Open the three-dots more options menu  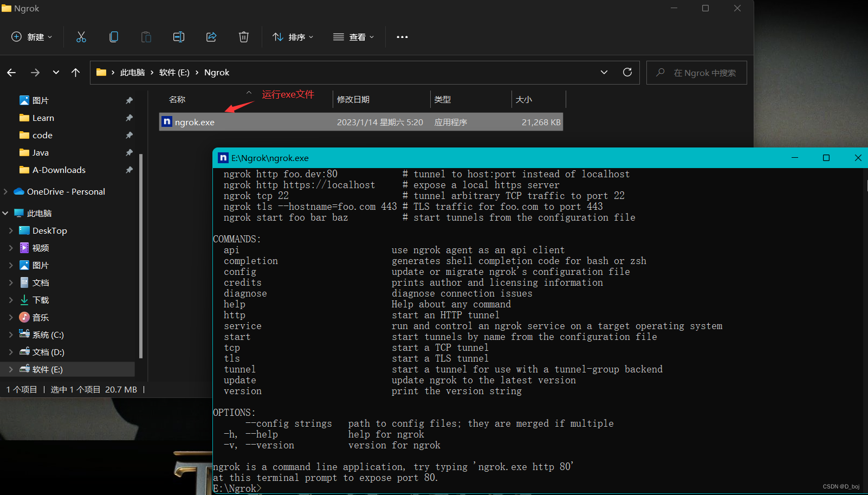pyautogui.click(x=402, y=37)
